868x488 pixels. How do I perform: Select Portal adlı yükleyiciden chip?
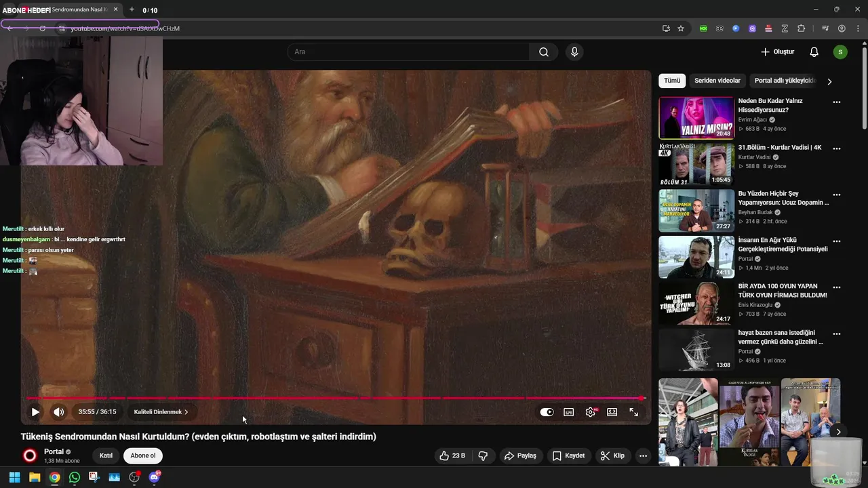click(785, 81)
